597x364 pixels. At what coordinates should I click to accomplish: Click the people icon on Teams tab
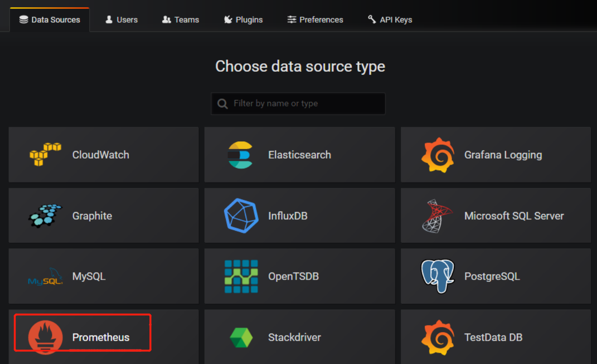166,20
